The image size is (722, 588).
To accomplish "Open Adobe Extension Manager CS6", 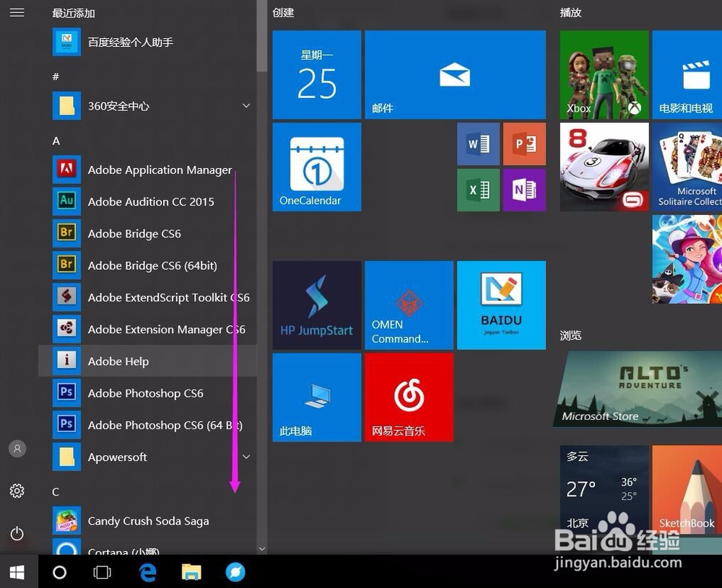I will (x=147, y=330).
